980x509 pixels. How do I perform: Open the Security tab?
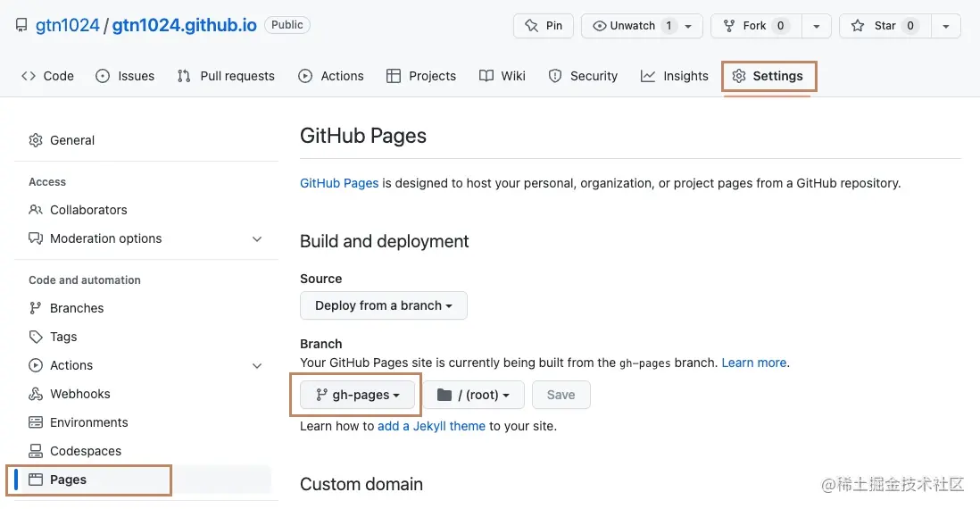[583, 76]
